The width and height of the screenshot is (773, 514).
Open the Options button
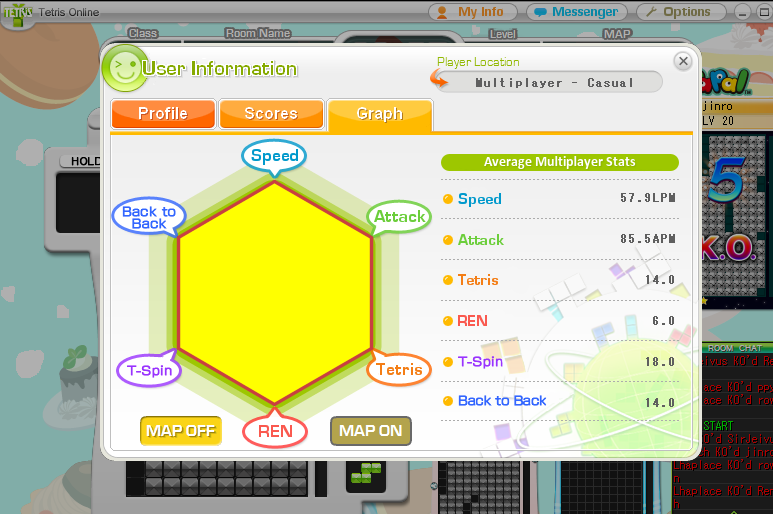pyautogui.click(x=681, y=12)
